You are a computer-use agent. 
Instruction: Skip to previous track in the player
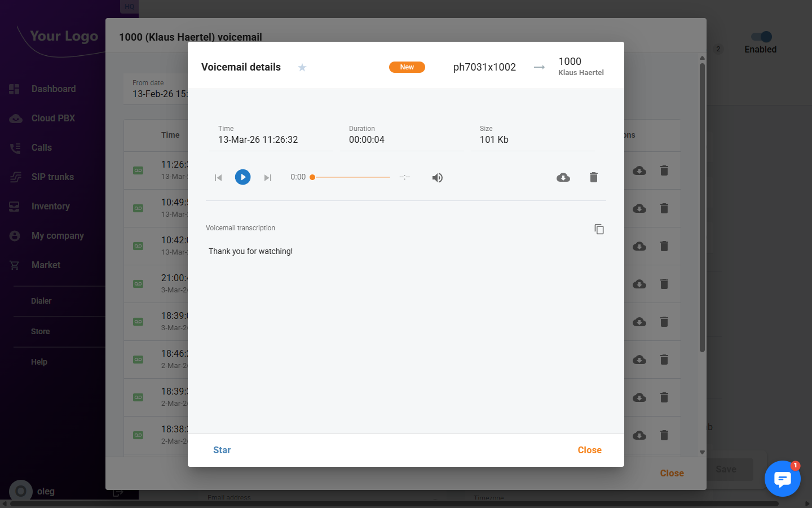point(218,177)
